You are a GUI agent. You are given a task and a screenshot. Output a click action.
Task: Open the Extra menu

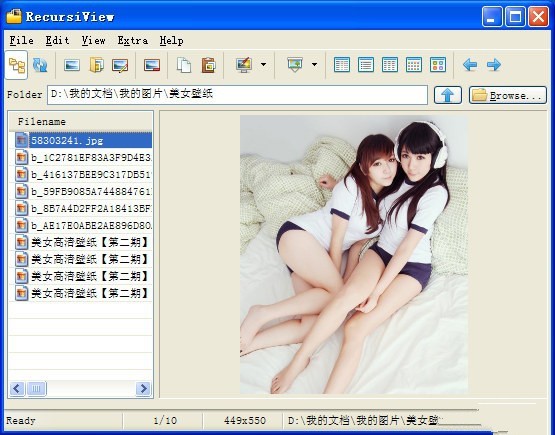point(133,41)
